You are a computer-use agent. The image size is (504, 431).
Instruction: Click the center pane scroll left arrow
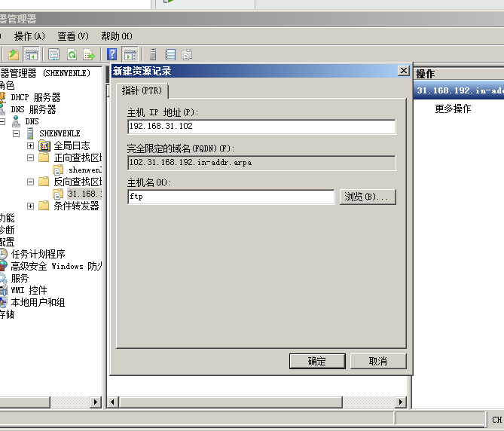(x=113, y=402)
